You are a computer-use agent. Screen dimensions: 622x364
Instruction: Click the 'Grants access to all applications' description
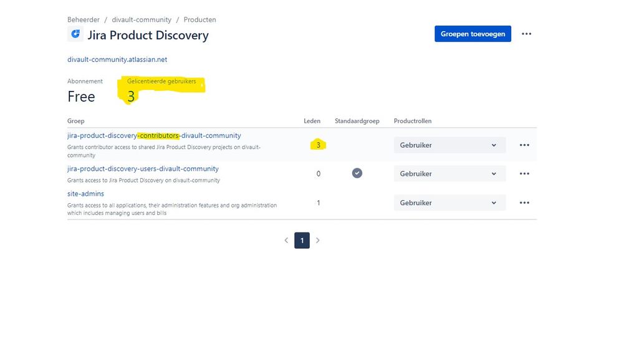[172, 209]
